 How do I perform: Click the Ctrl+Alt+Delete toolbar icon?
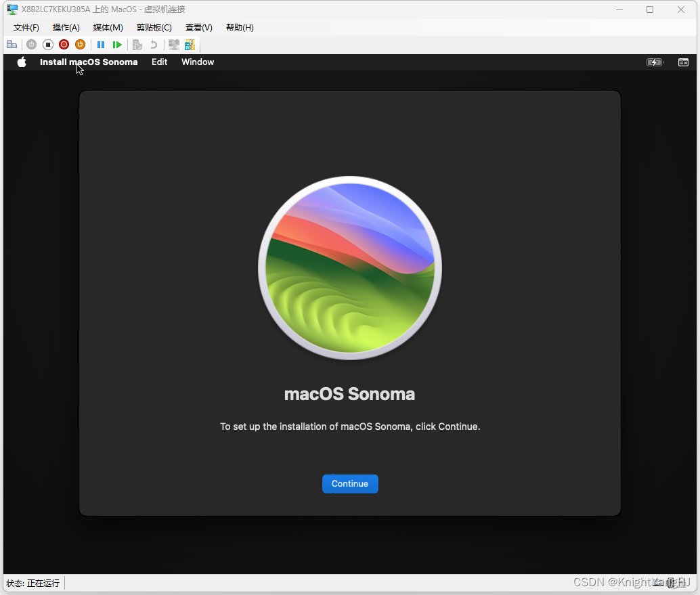click(12, 45)
